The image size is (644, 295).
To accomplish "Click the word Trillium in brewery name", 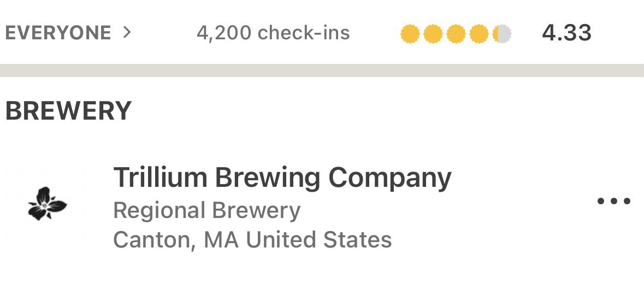I will pyautogui.click(x=160, y=178).
